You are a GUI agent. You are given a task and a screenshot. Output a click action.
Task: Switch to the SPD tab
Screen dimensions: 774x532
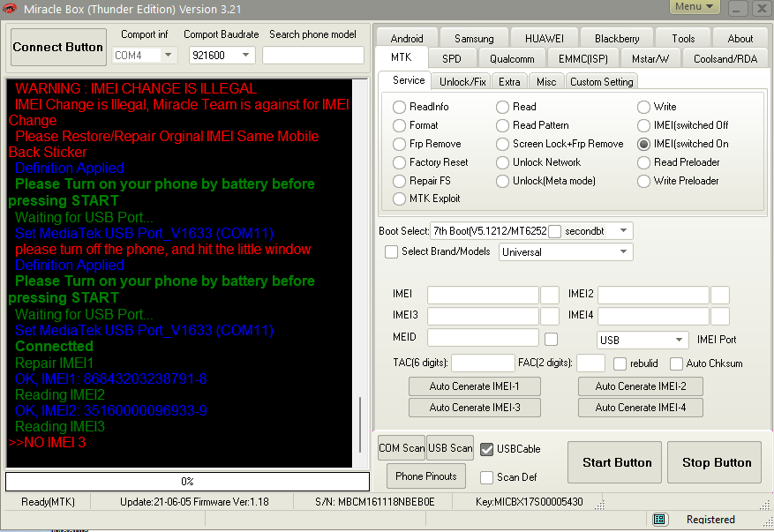452,59
